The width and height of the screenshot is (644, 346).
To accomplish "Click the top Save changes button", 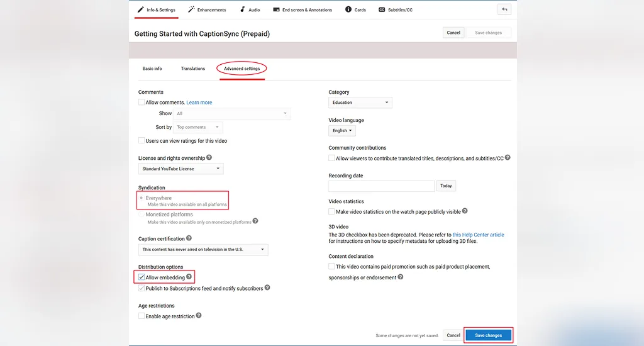I will [488, 33].
